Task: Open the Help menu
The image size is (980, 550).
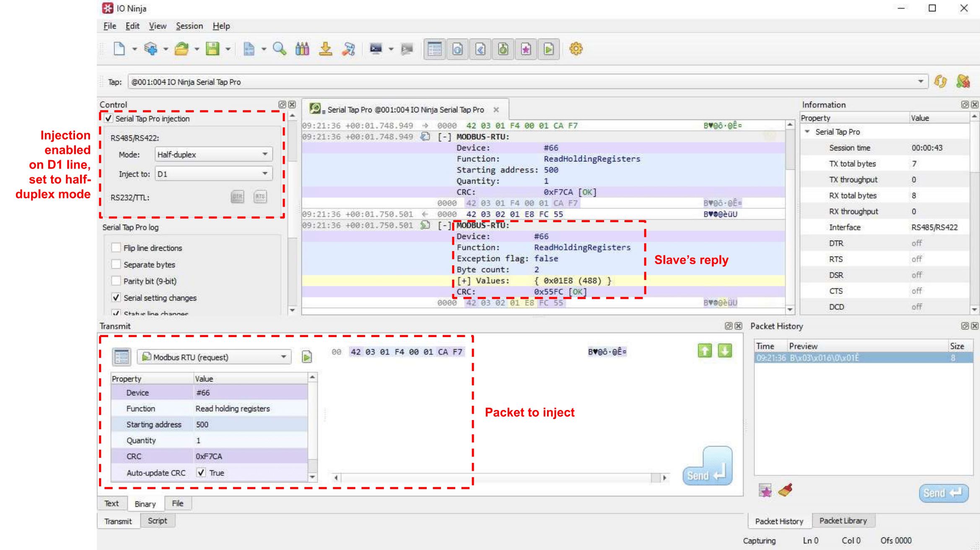Action: pos(221,26)
